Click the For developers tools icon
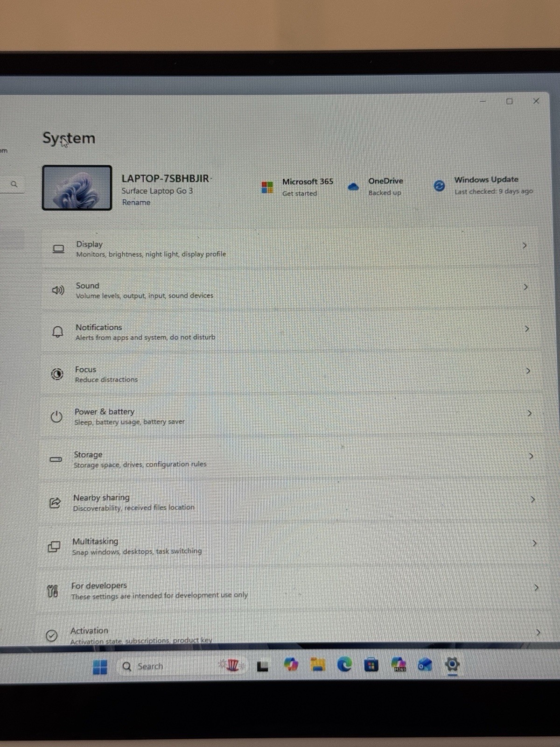This screenshot has height=747, width=560. click(x=53, y=591)
